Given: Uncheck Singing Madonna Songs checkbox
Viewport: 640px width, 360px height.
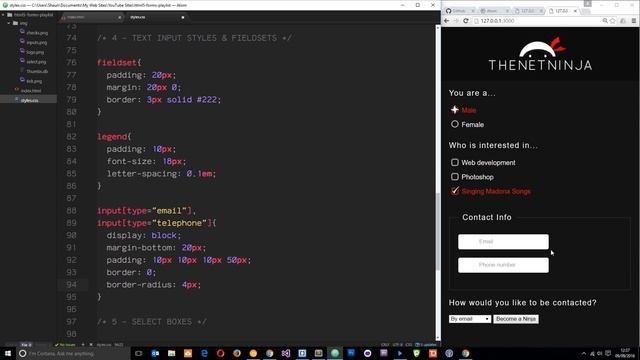Looking at the screenshot, I should click(455, 191).
